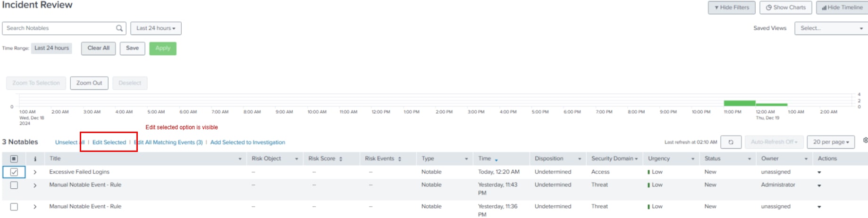The width and height of the screenshot is (868, 218).
Task: Open the Disposition column filter dropdown
Action: point(580,159)
